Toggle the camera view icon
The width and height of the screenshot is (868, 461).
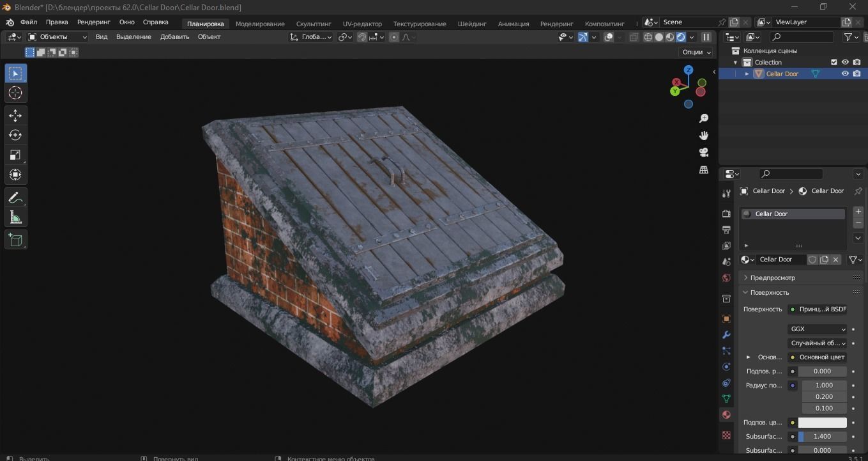pyautogui.click(x=704, y=152)
